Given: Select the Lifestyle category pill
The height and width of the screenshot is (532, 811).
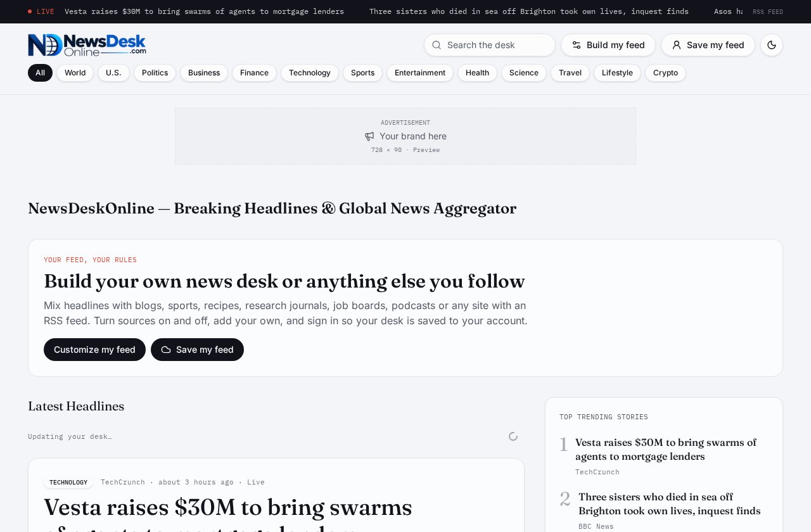Looking at the screenshot, I should click(617, 73).
